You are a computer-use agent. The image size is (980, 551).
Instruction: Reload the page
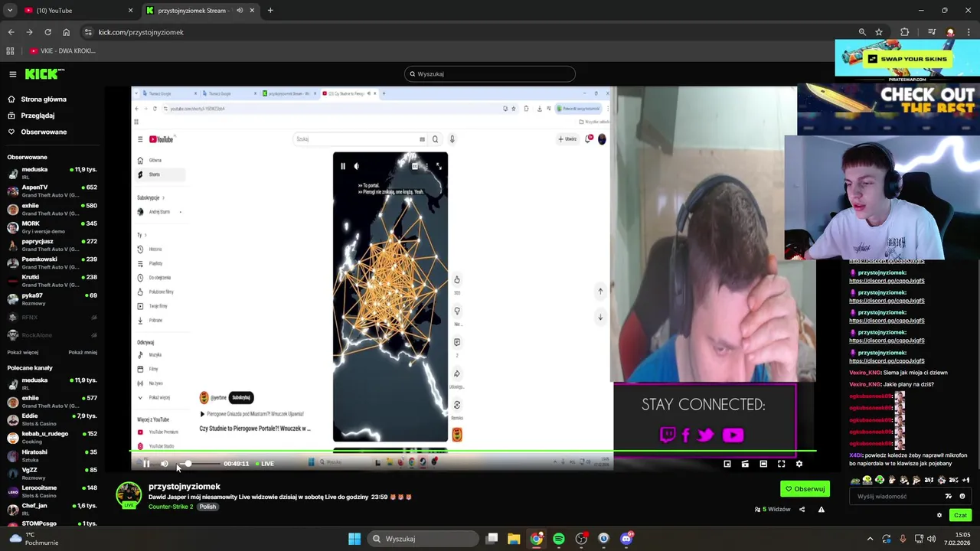47,32
